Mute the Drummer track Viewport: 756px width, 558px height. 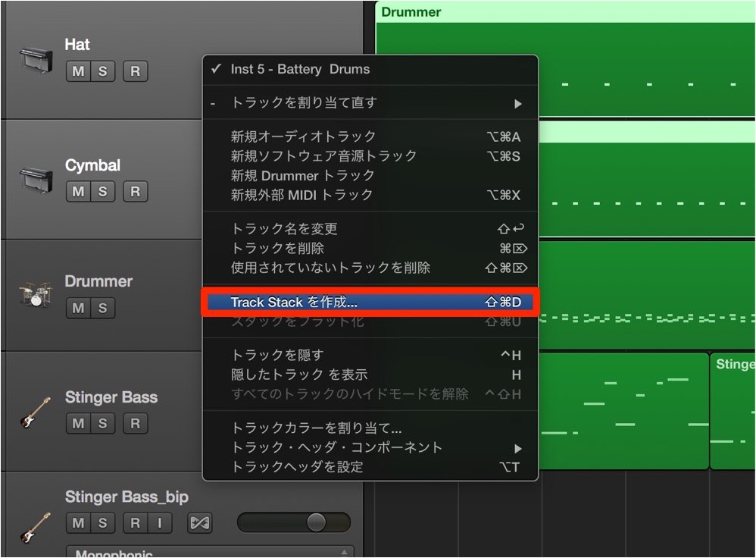pyautogui.click(x=78, y=308)
